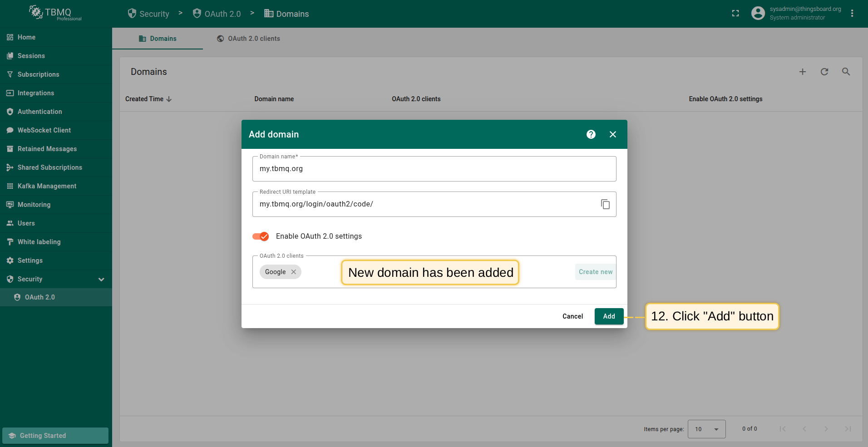
Task: Click the Add button to save domain
Action: click(x=609, y=316)
